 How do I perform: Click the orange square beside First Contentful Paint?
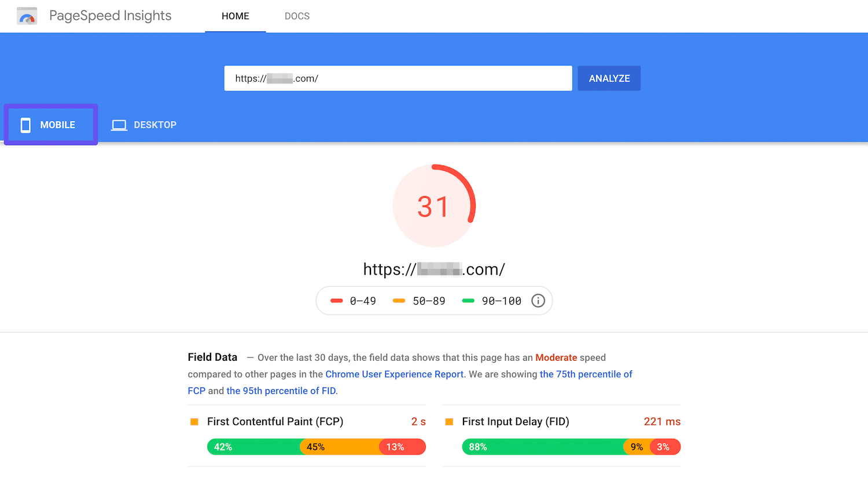coord(195,421)
